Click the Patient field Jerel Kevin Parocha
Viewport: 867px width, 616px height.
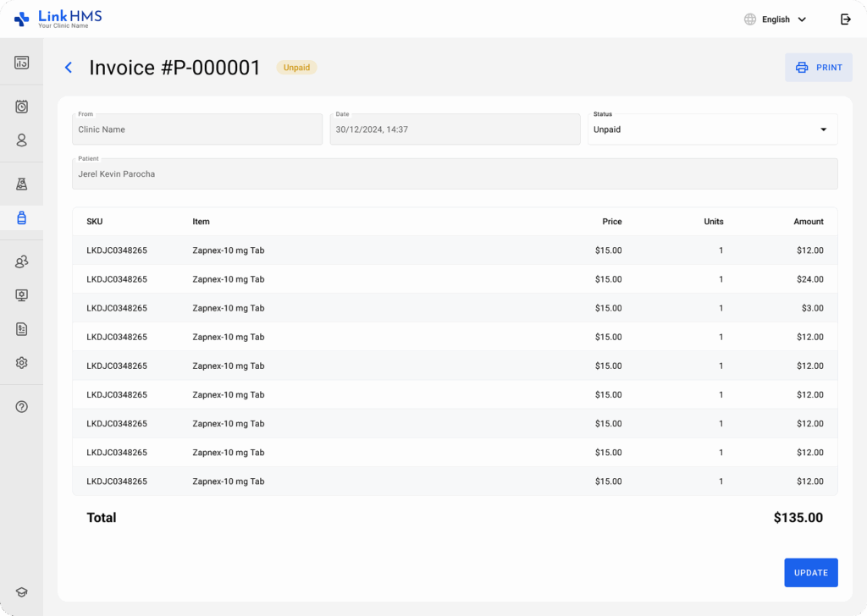[455, 174]
